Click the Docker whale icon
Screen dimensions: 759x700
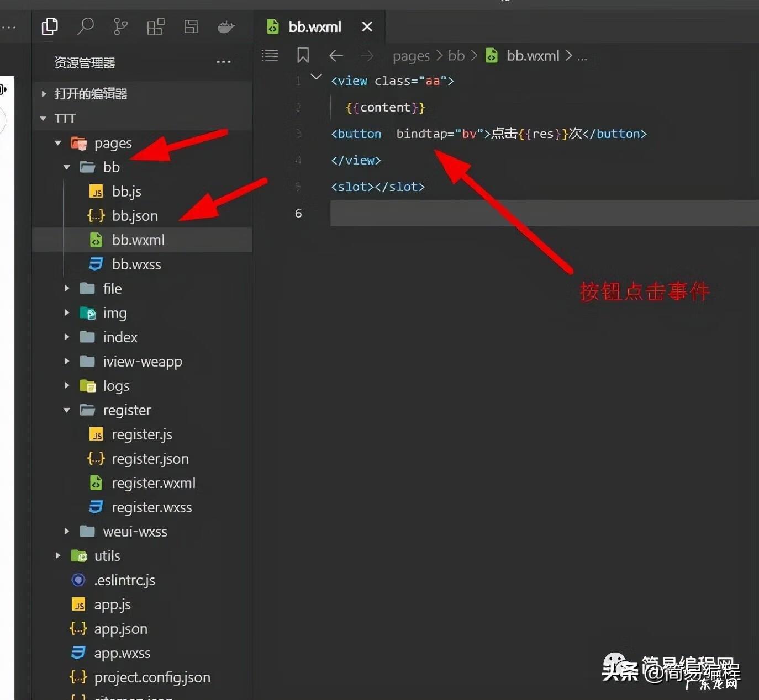coord(225,26)
